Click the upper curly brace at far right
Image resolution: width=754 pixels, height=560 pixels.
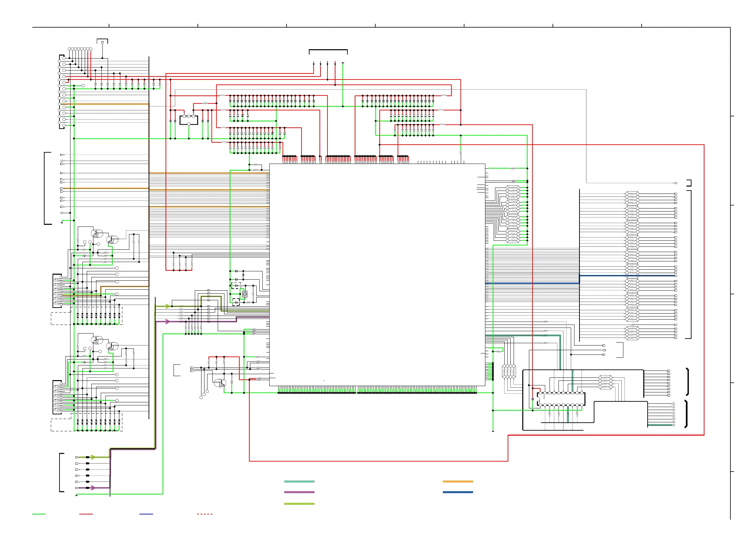(x=688, y=382)
